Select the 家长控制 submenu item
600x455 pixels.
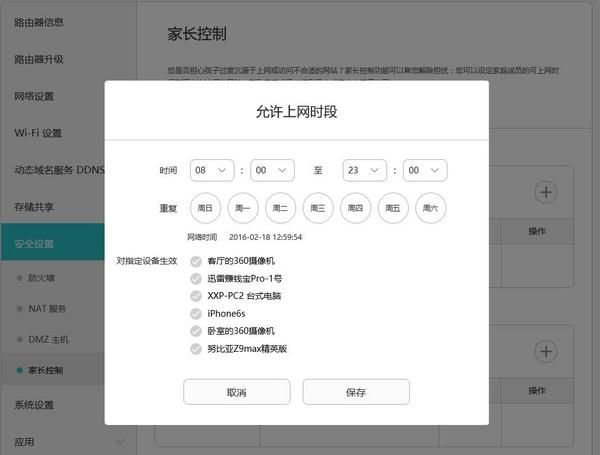point(46,370)
